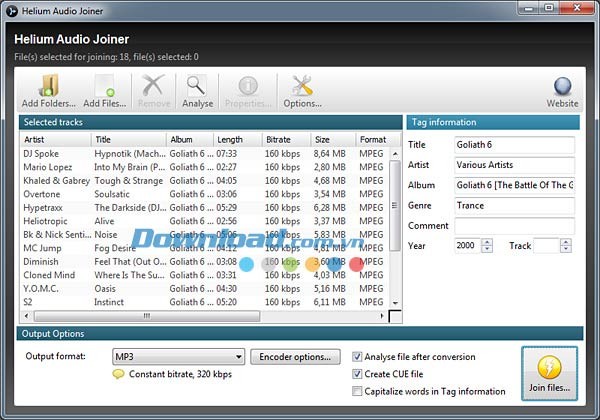Screen dimensions: 600x420
Task: Click the Remove toolbar icon
Action: pyautogui.click(x=154, y=91)
